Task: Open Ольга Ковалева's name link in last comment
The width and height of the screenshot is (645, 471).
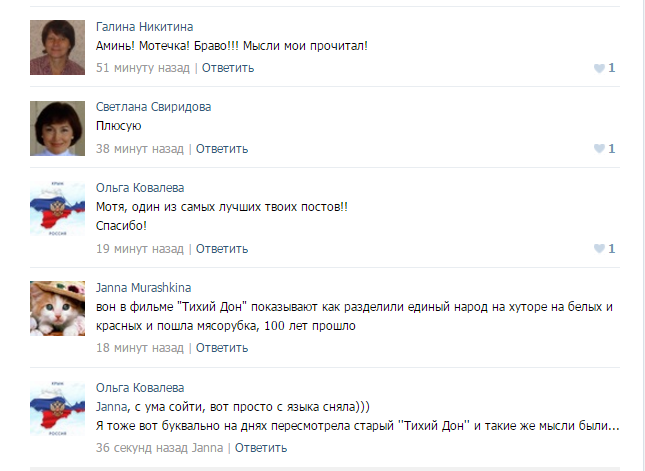Action: (139, 387)
